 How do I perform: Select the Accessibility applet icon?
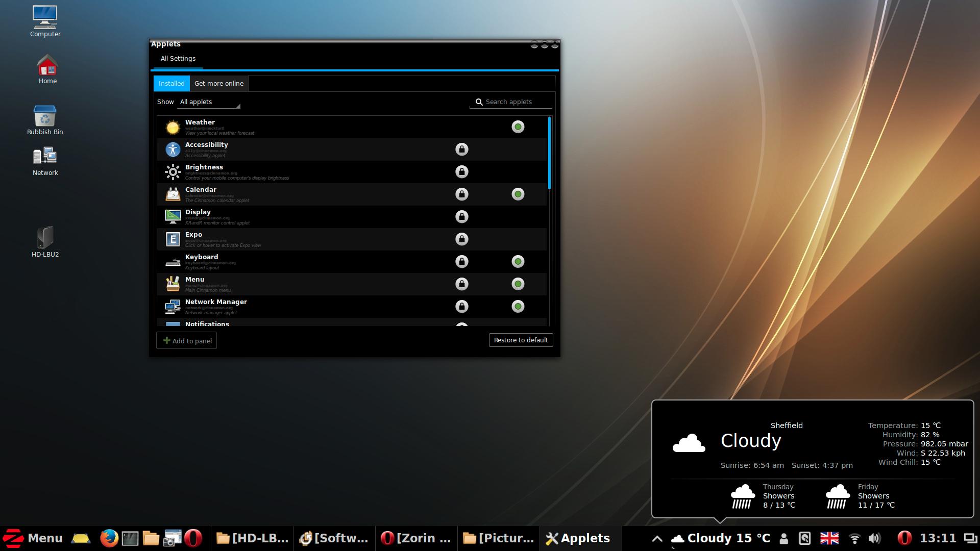tap(173, 149)
